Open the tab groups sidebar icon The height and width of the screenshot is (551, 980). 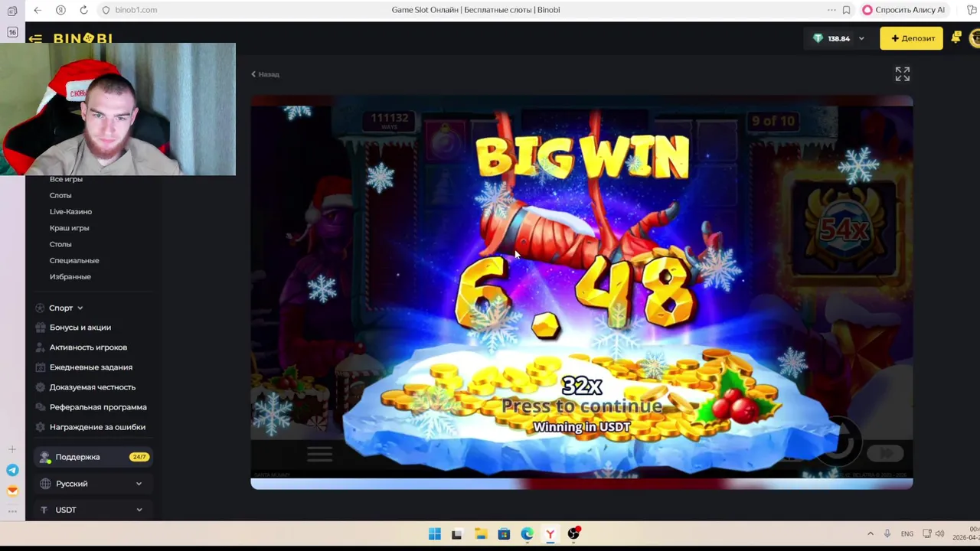pos(12,11)
